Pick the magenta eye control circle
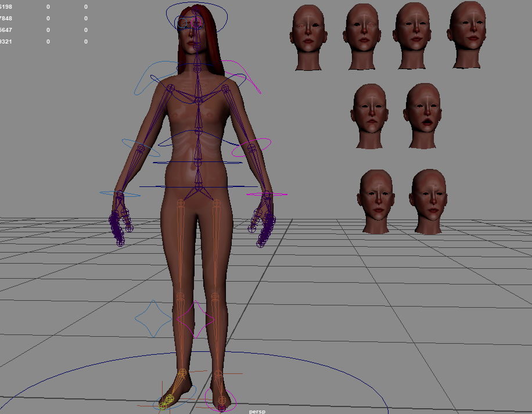 pos(197,23)
